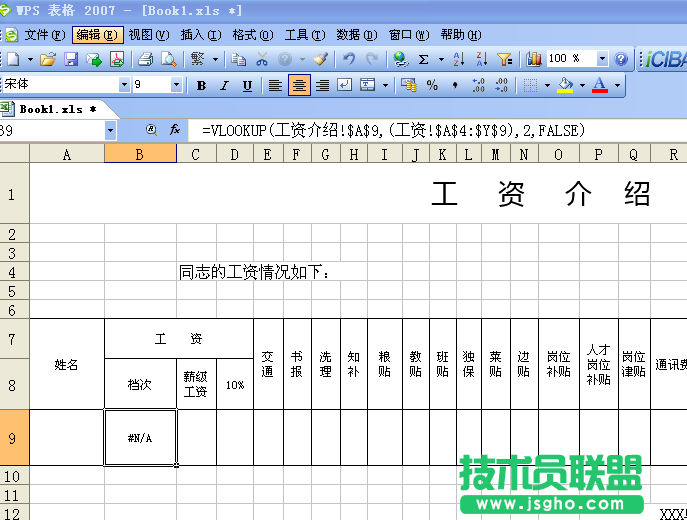This screenshot has height=520, width=687.
Task: Insert hyperlink via the globe icon
Action: click(400, 59)
